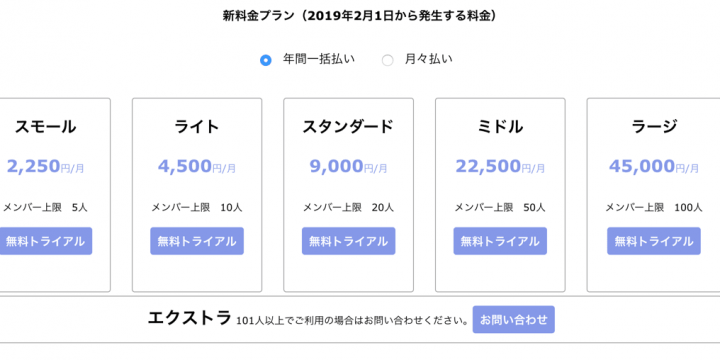Click the エクストラ plan heading
720x360 pixels.
[x=189, y=318]
